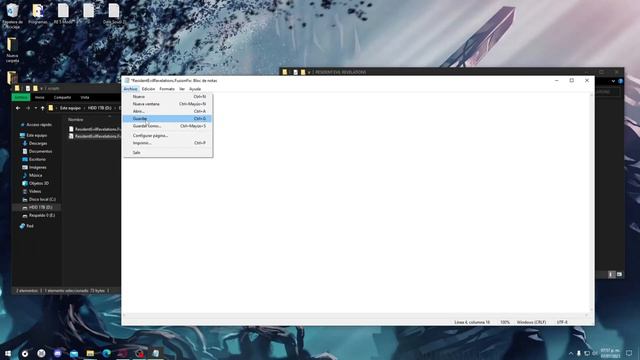Viewport: 640px width, 360px height.
Task: Select first ResidentEvilRevelations file in list
Action: (x=95, y=129)
